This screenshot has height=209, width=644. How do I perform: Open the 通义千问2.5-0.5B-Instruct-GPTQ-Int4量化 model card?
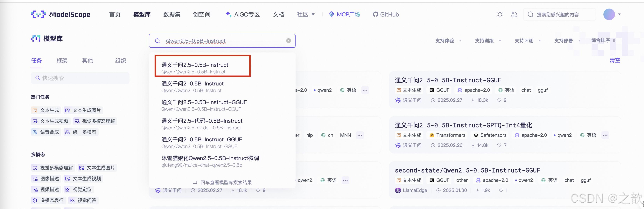(x=464, y=125)
